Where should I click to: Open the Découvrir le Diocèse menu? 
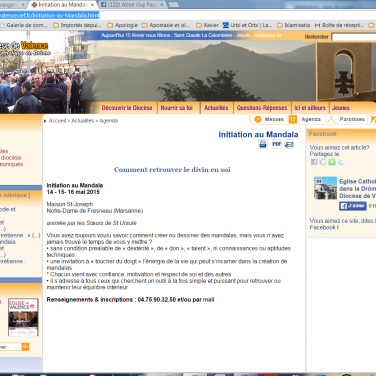click(127, 108)
